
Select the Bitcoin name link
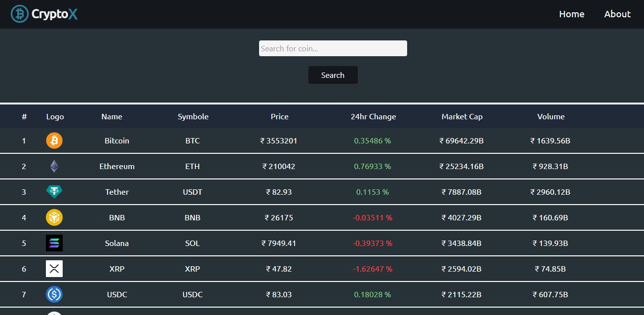point(116,140)
